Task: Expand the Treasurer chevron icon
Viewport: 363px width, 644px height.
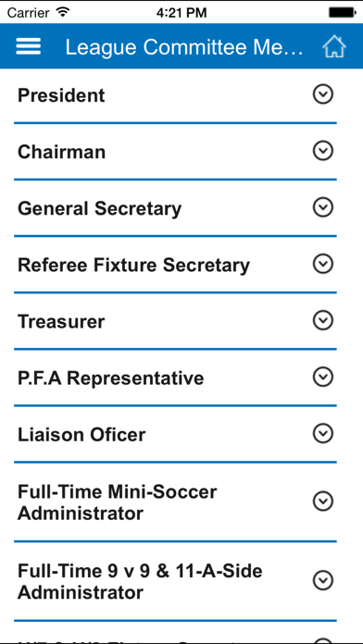Action: pyautogui.click(x=322, y=320)
